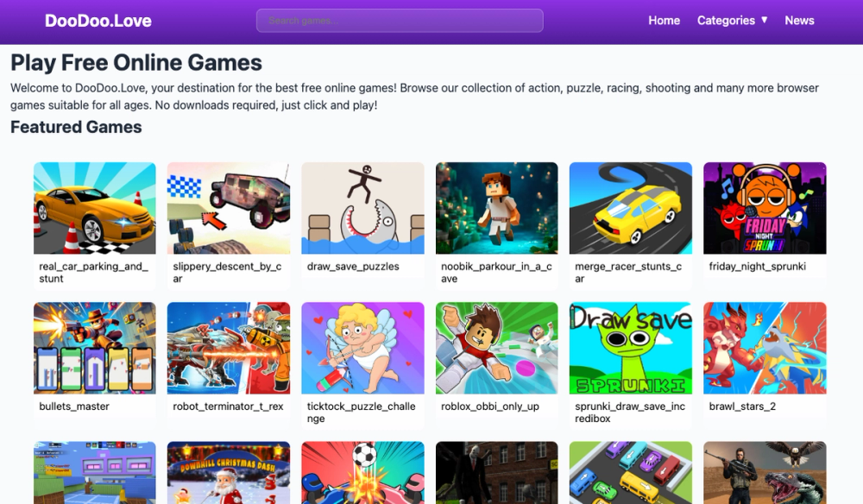The image size is (863, 504).
Task: Open the News section
Action: 799,21
